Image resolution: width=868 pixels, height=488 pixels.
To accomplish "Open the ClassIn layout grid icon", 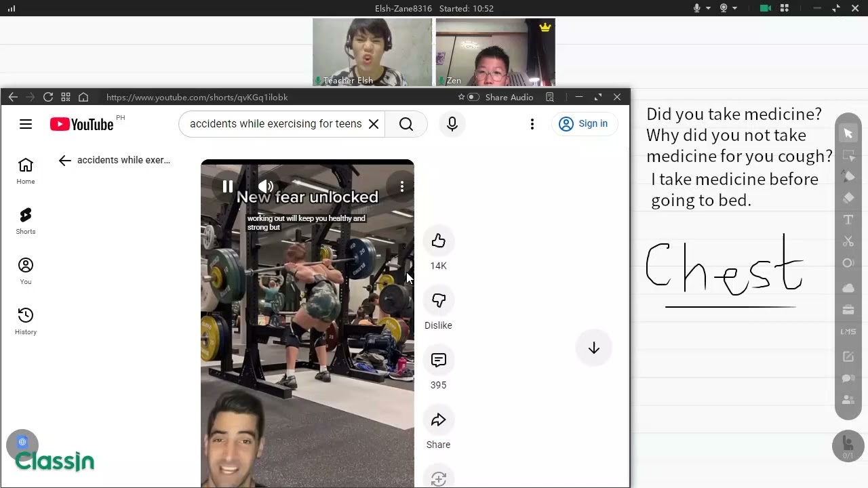I will coord(785,8).
